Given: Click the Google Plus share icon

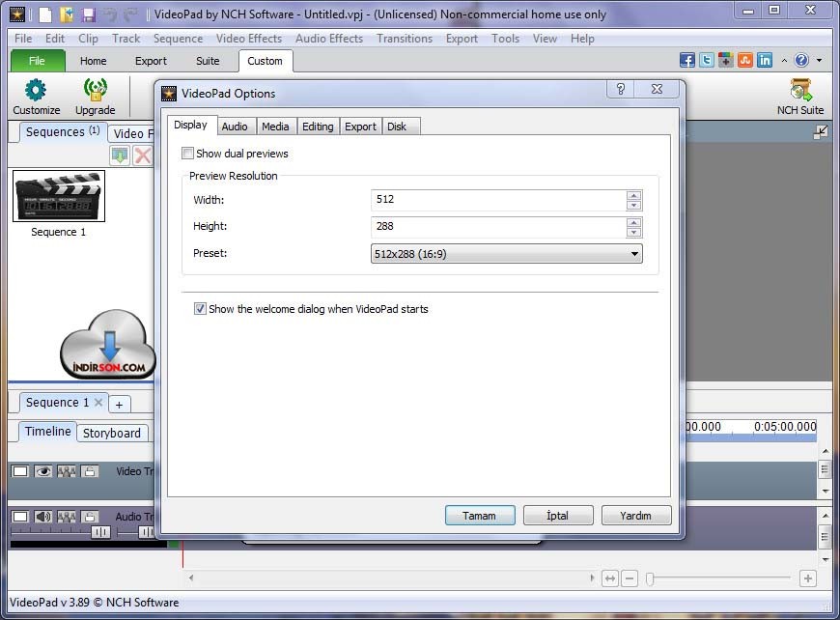Looking at the screenshot, I should click(x=726, y=60).
